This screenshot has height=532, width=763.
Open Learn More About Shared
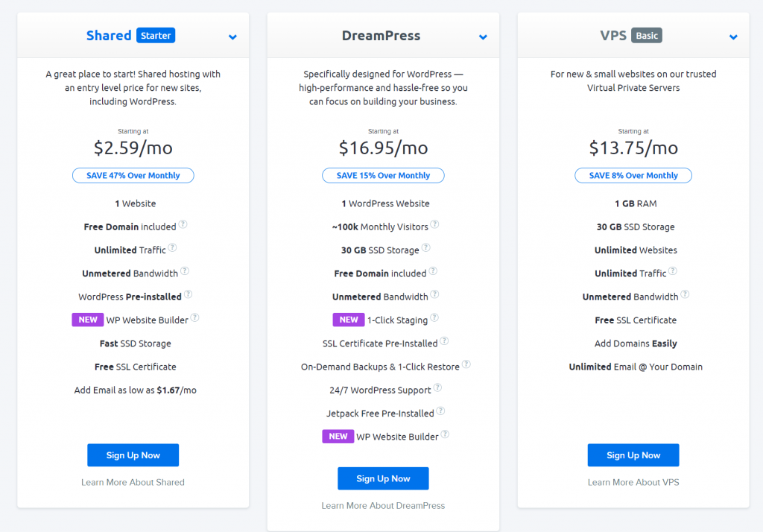(133, 481)
